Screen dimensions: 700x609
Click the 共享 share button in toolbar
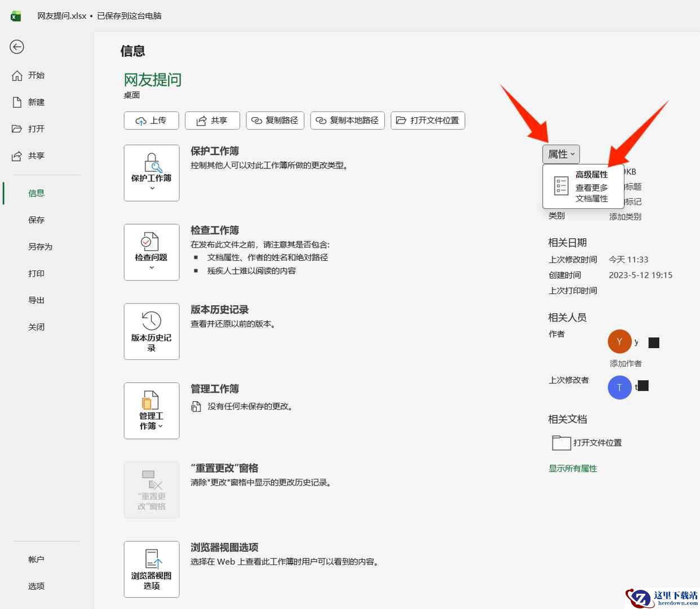click(212, 121)
